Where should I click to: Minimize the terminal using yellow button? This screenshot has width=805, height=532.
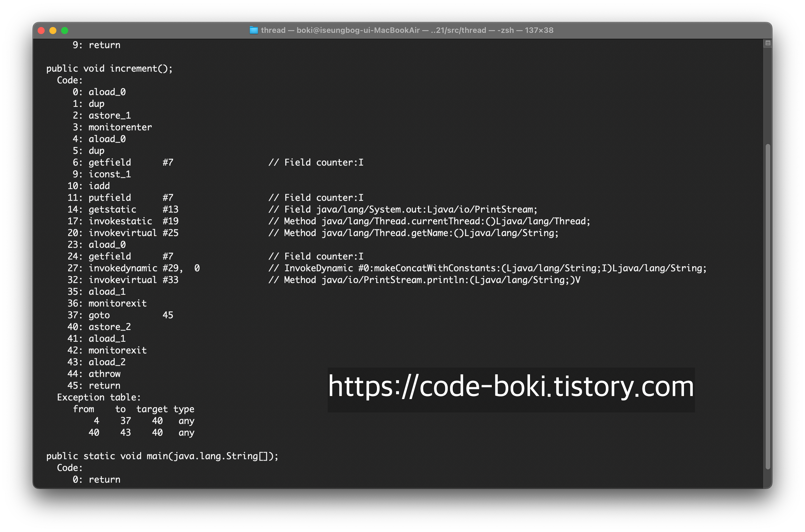coord(53,31)
